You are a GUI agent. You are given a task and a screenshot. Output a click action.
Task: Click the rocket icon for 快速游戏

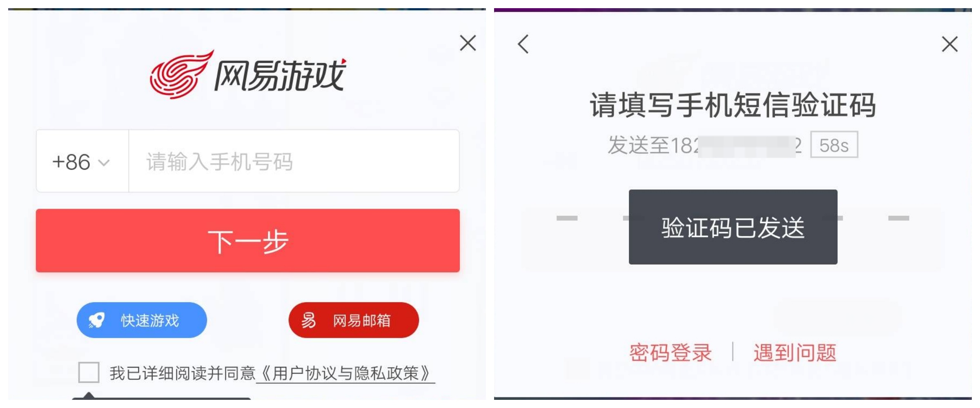(97, 320)
